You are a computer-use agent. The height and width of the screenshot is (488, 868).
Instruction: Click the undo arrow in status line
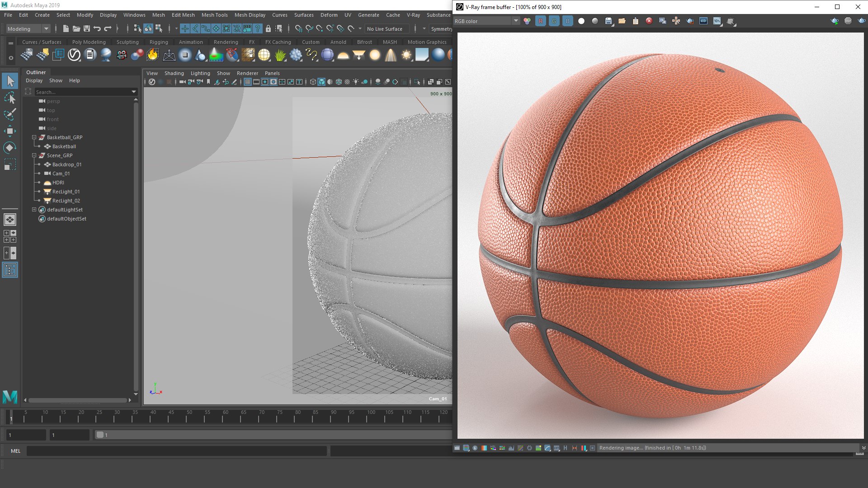[97, 28]
